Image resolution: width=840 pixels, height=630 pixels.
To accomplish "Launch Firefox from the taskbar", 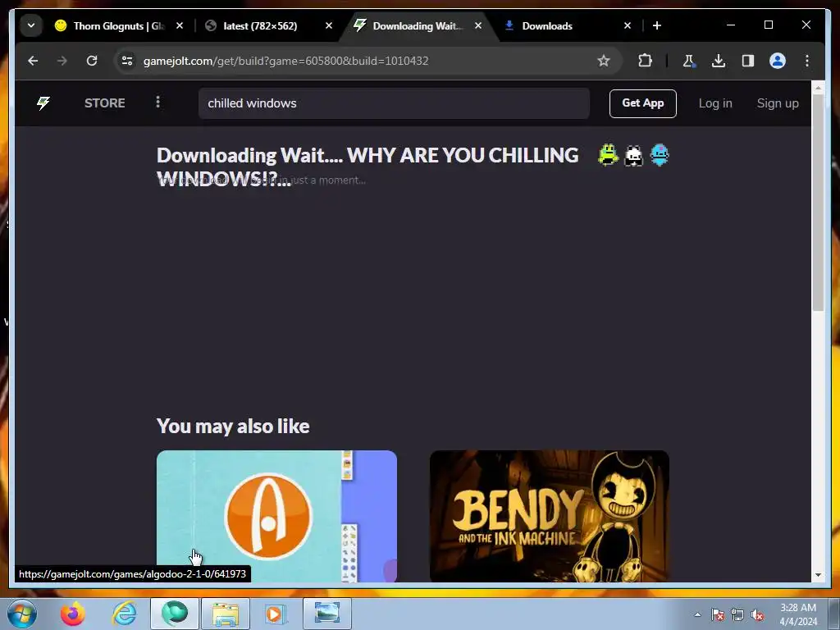I will click(x=72, y=614).
